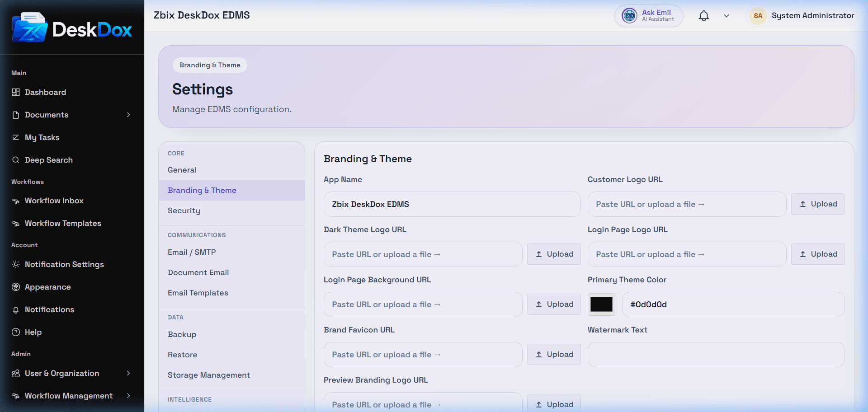
Task: Open the header notification bell
Action: (x=704, y=16)
